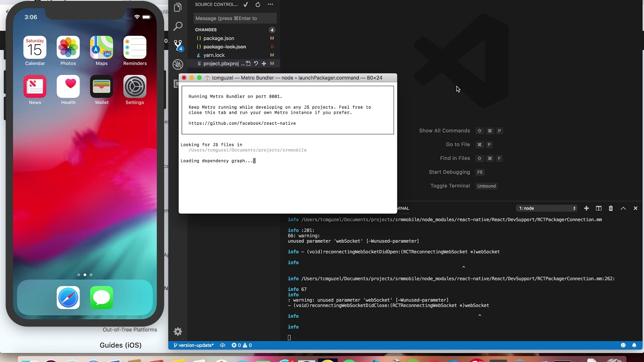Open Maps app in iOS simulator
The image size is (644, 362).
pos(102,48)
